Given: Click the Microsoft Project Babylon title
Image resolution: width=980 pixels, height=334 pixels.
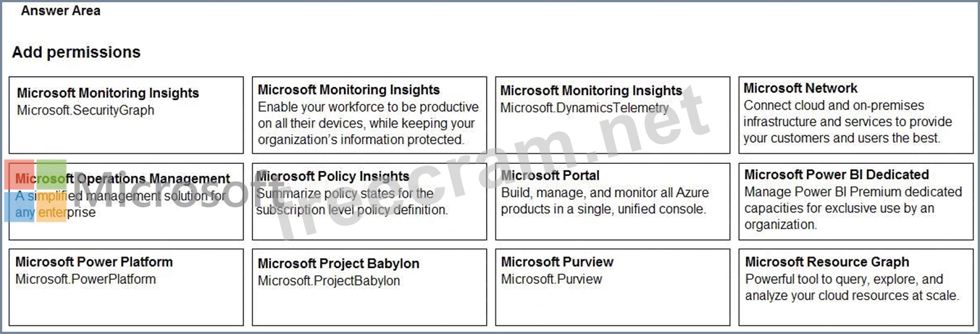Looking at the screenshot, I should 338,264.
